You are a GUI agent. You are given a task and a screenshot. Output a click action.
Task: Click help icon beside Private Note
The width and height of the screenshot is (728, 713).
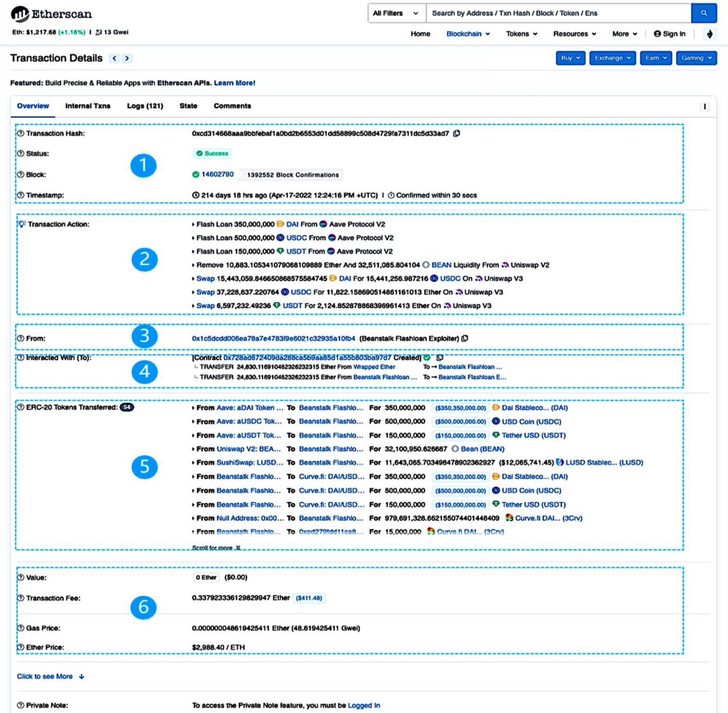point(21,705)
